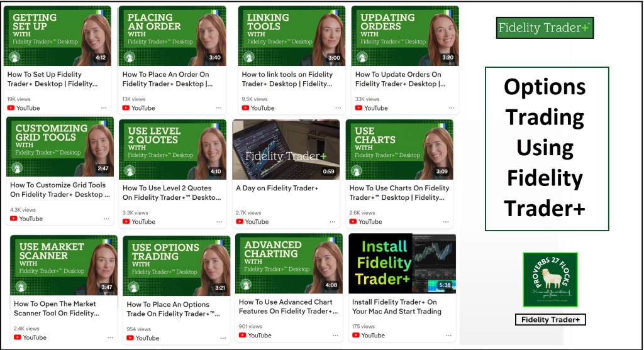
Task: Click the three-dot menu on the Getting Set Up video card
Action: pos(104,108)
